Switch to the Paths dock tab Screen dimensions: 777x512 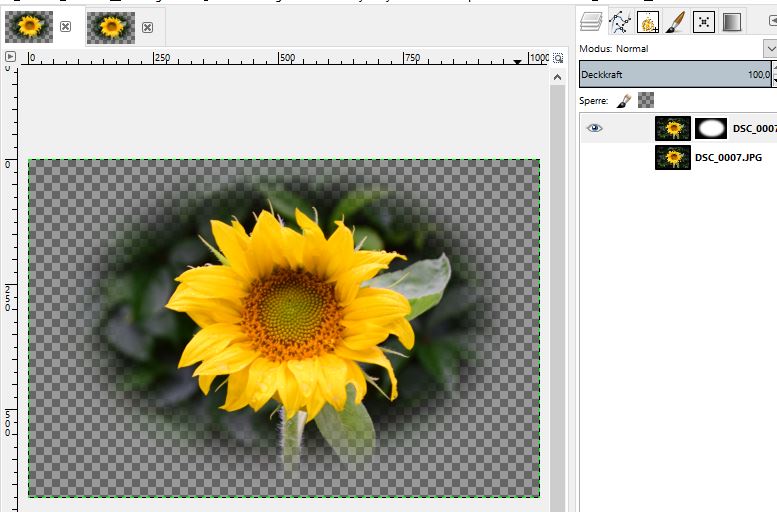(620, 22)
